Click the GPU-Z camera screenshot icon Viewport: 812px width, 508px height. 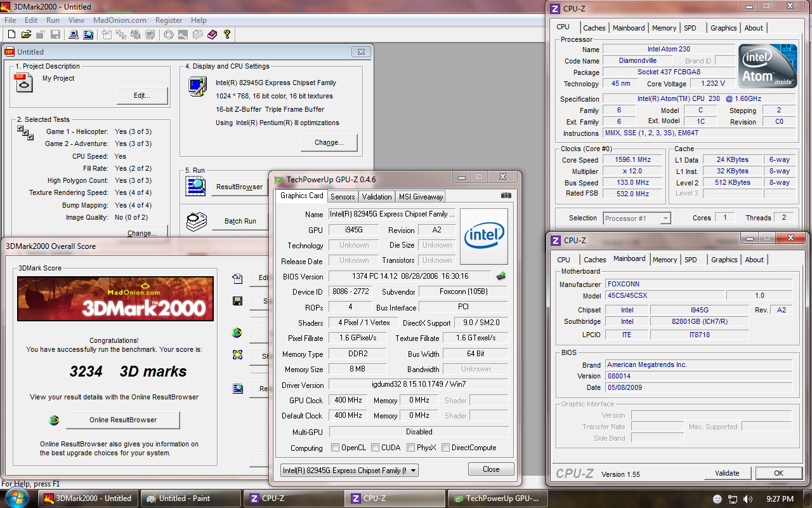(x=506, y=196)
